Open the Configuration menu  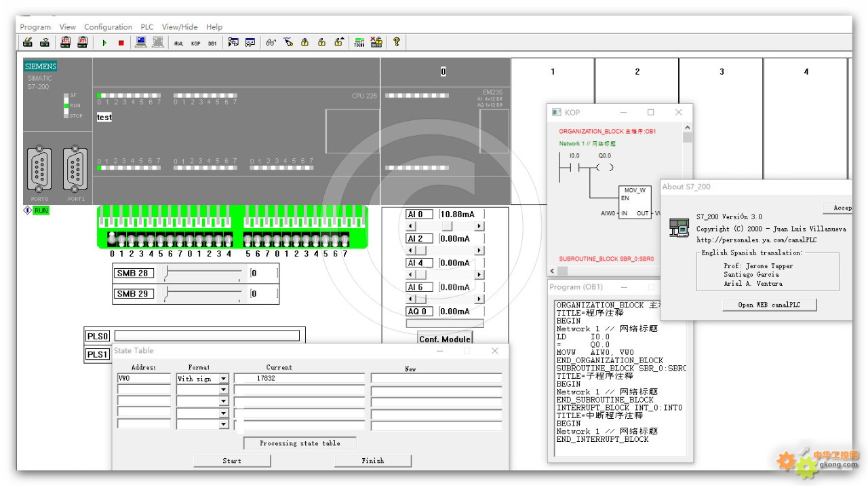(108, 27)
